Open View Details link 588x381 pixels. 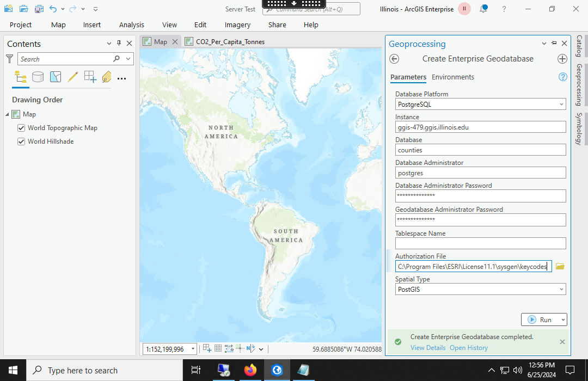pos(428,348)
